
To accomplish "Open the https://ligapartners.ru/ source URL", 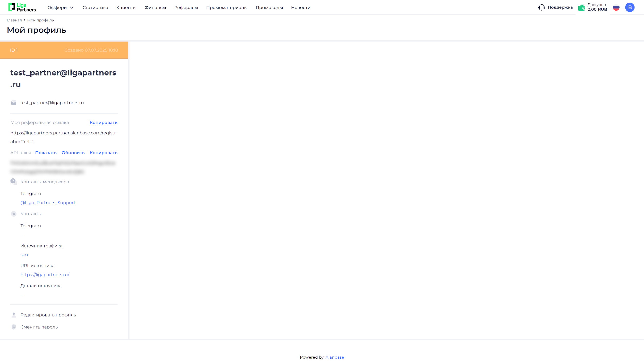I will point(45,275).
